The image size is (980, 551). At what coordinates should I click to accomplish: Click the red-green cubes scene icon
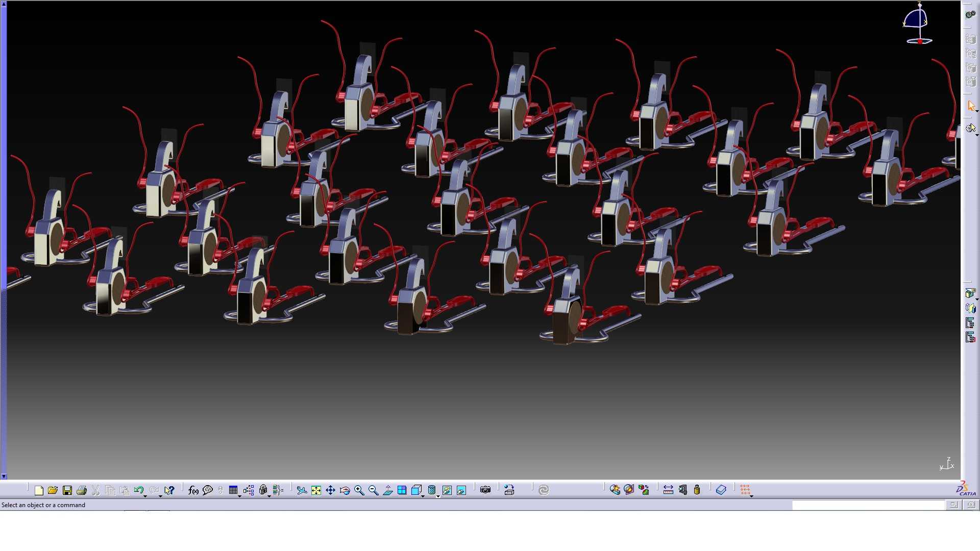pyautogui.click(x=644, y=490)
